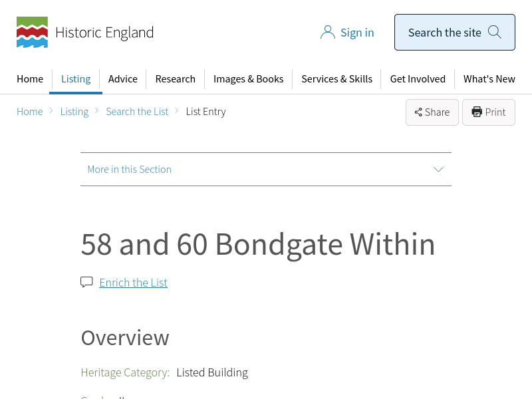Open the Home menu item
Screen dimensions: 532x399
coord(30,79)
